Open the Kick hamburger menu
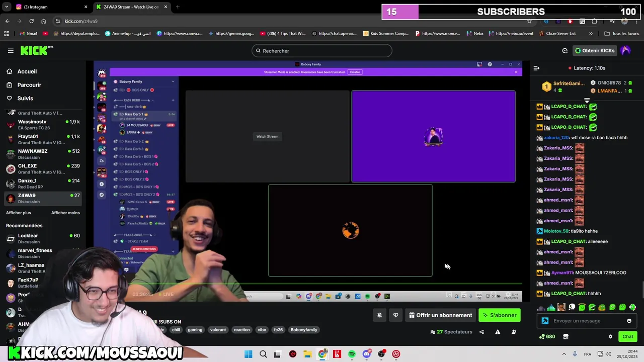The height and width of the screenshot is (362, 644). tap(11, 51)
